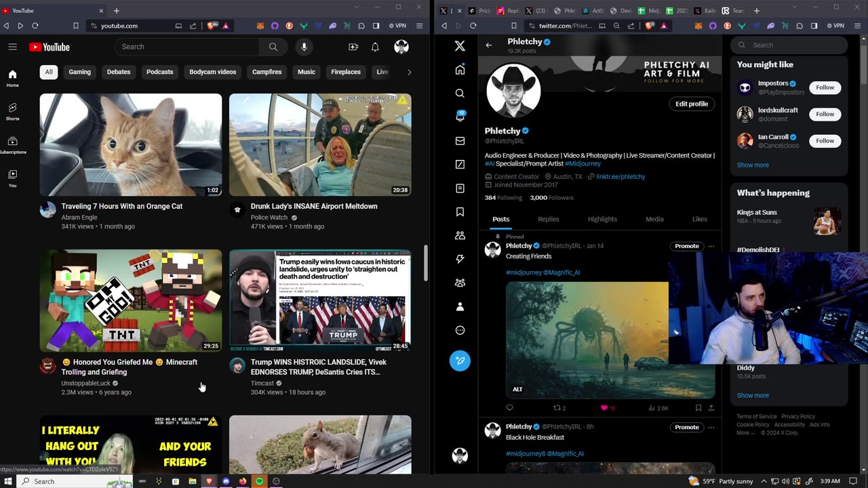This screenshot has width=868, height=488.
Task: Open tab search chevron in YouTube window
Action: [x=357, y=7]
